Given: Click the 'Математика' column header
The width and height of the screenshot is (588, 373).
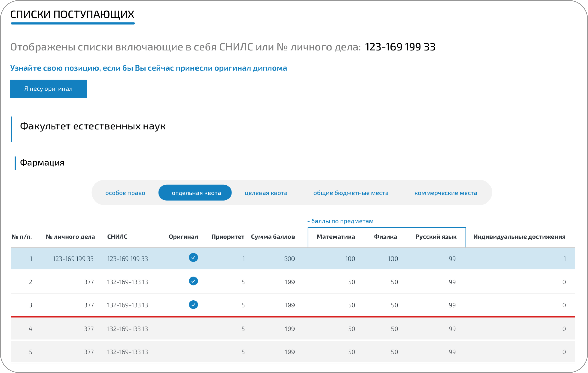Looking at the screenshot, I should click(336, 237).
